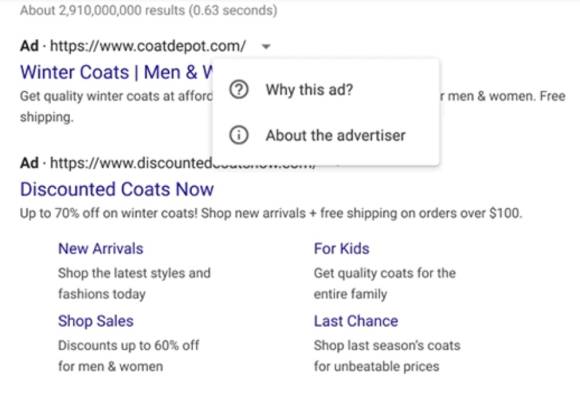The width and height of the screenshot is (580, 395).
Task: Click 'Discounts up to 60% off' description
Action: 129,356
